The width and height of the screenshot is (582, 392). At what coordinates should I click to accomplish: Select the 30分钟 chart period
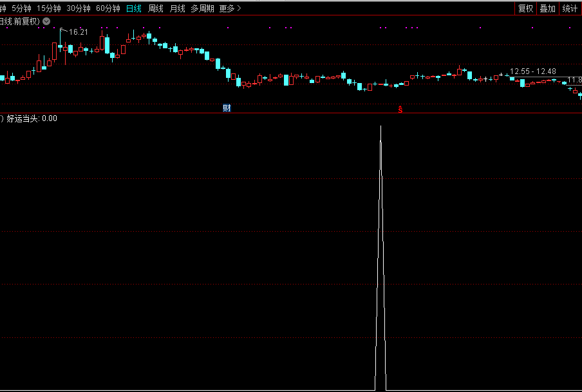[x=79, y=8]
